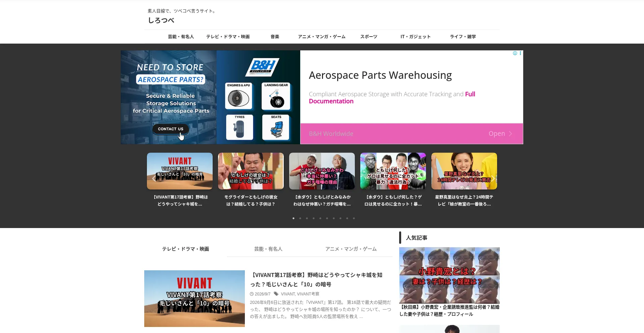
Task: Switch to the 芸能・有名人 article tab
Action: (268, 249)
